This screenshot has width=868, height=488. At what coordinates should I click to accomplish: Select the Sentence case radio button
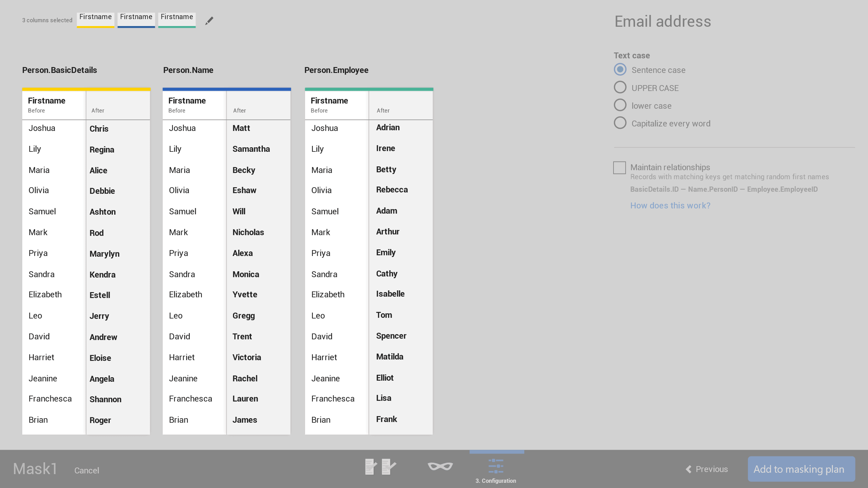click(620, 69)
